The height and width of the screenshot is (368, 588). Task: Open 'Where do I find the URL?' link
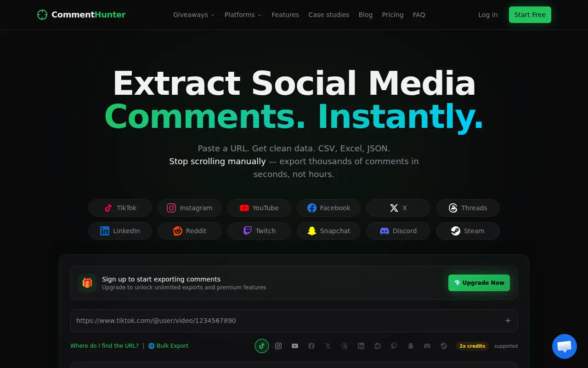click(104, 346)
